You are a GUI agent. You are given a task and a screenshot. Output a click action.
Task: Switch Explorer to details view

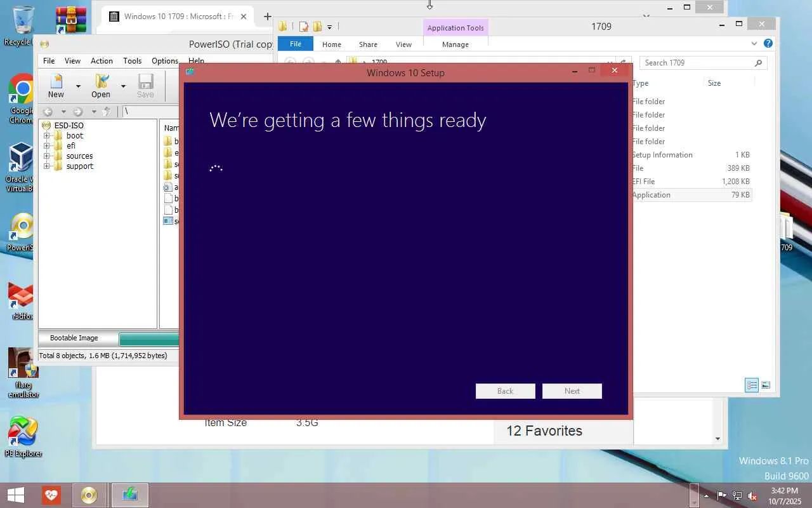coord(752,385)
